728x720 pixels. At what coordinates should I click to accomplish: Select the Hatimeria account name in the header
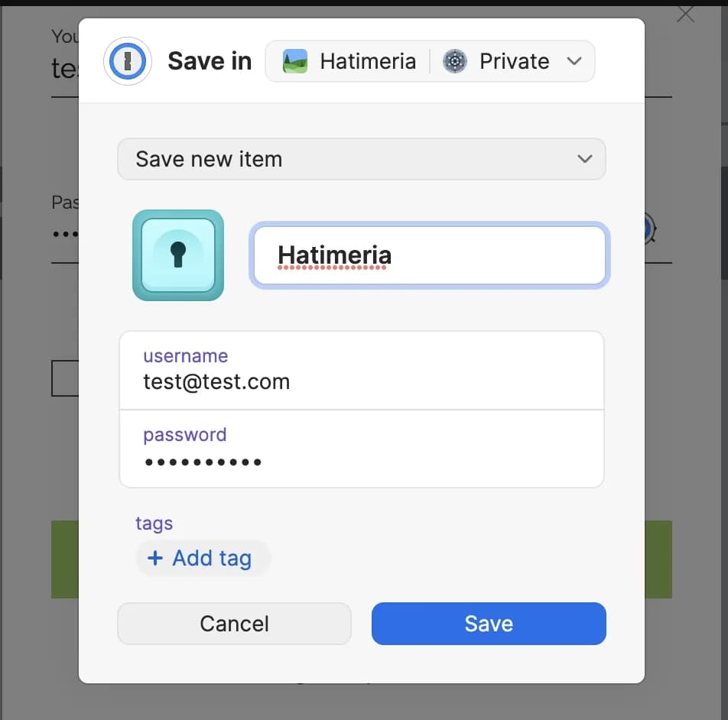click(x=368, y=61)
